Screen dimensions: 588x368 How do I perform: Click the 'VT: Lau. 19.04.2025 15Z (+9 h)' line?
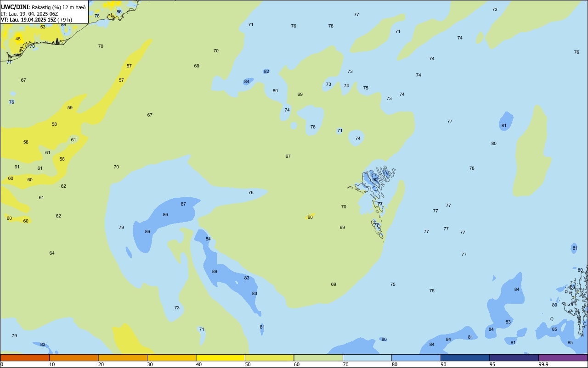tap(36, 19)
